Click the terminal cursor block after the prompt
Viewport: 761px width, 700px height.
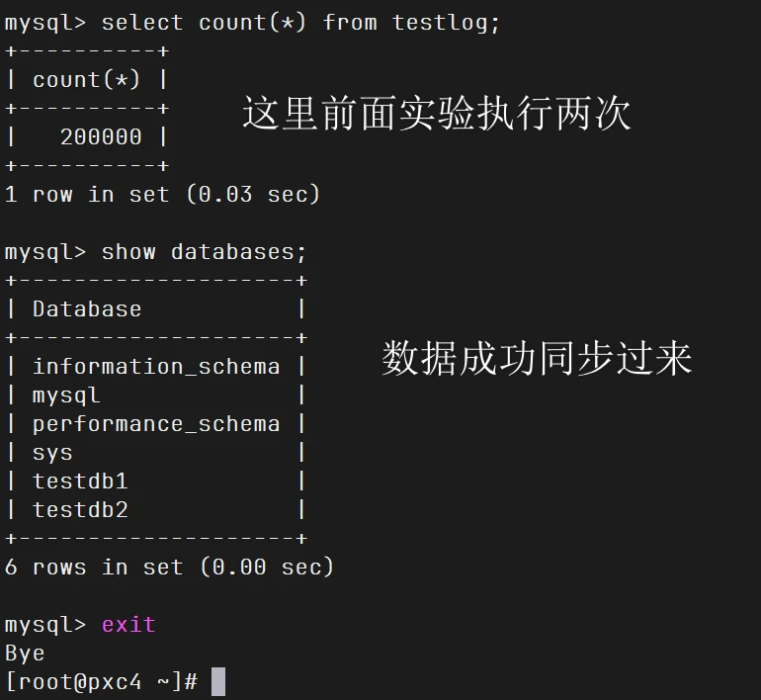pos(218,682)
